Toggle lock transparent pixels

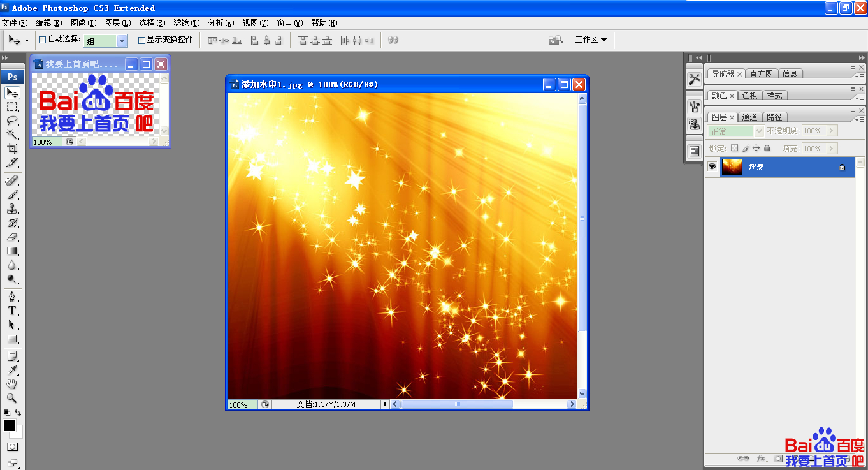734,148
